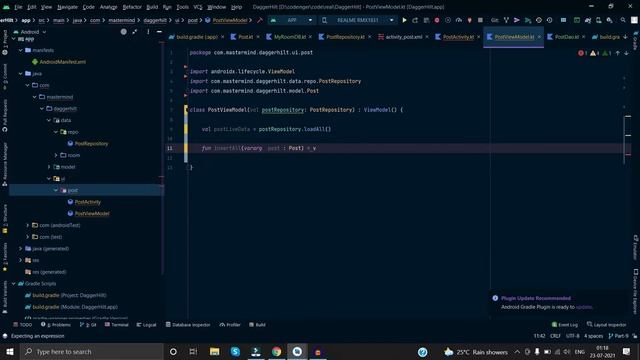
Task: Open the VCS menu
Action: 198,7
